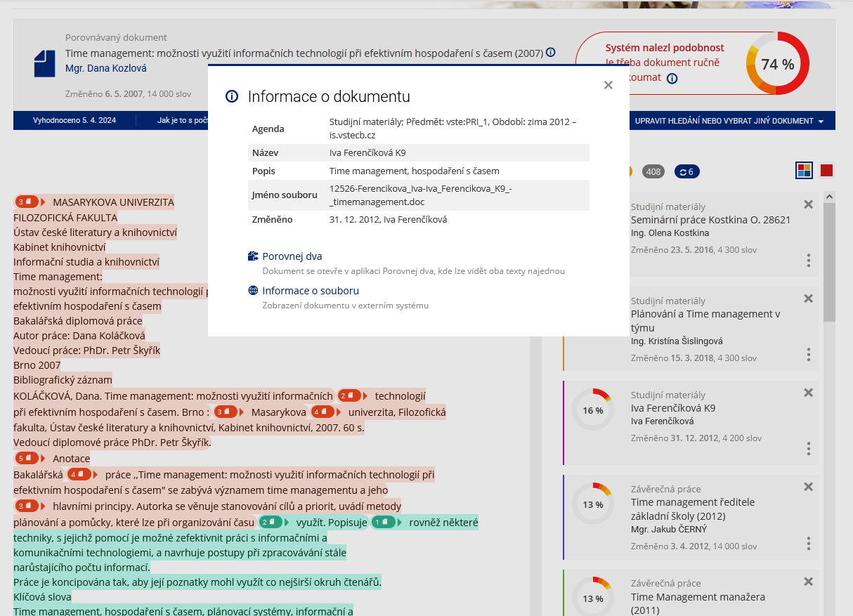Click the results list scrollbar thumb
The height and width of the screenshot is (616, 853).
pos(829,262)
